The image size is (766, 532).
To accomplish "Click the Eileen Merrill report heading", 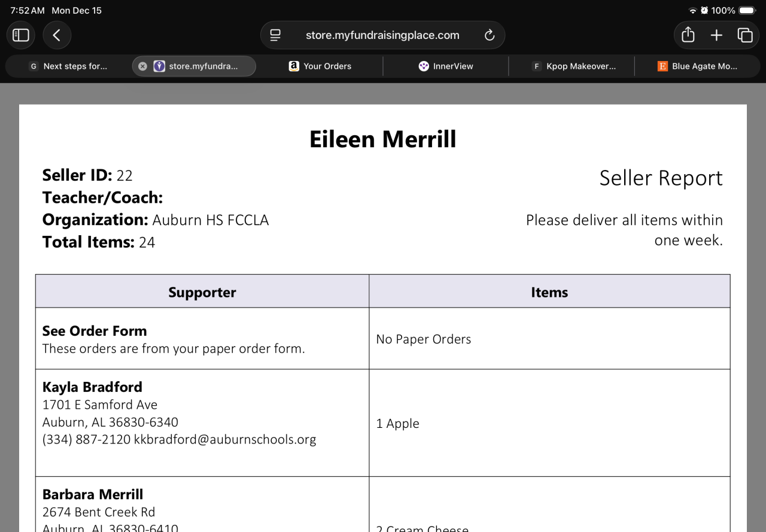I will tap(382, 139).
